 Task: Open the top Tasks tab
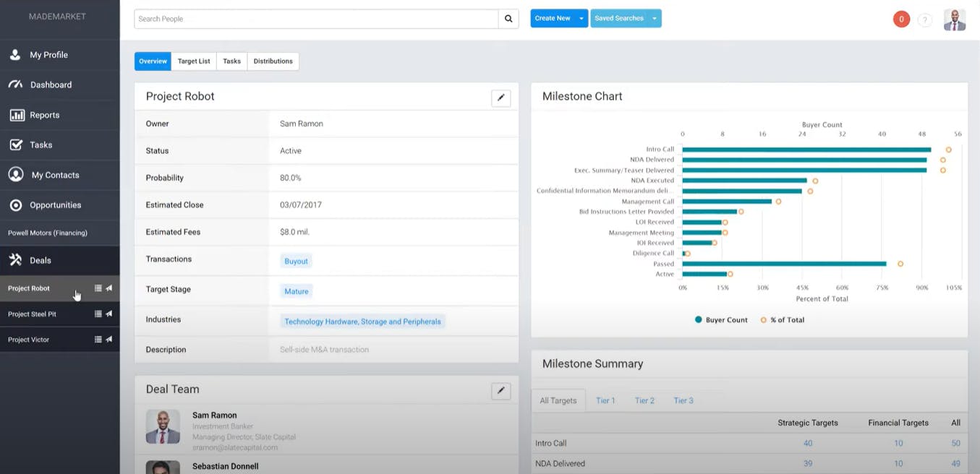coord(231,61)
